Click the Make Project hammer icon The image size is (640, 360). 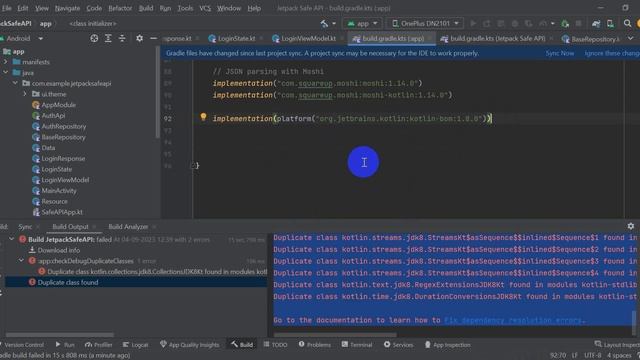tap(324, 24)
